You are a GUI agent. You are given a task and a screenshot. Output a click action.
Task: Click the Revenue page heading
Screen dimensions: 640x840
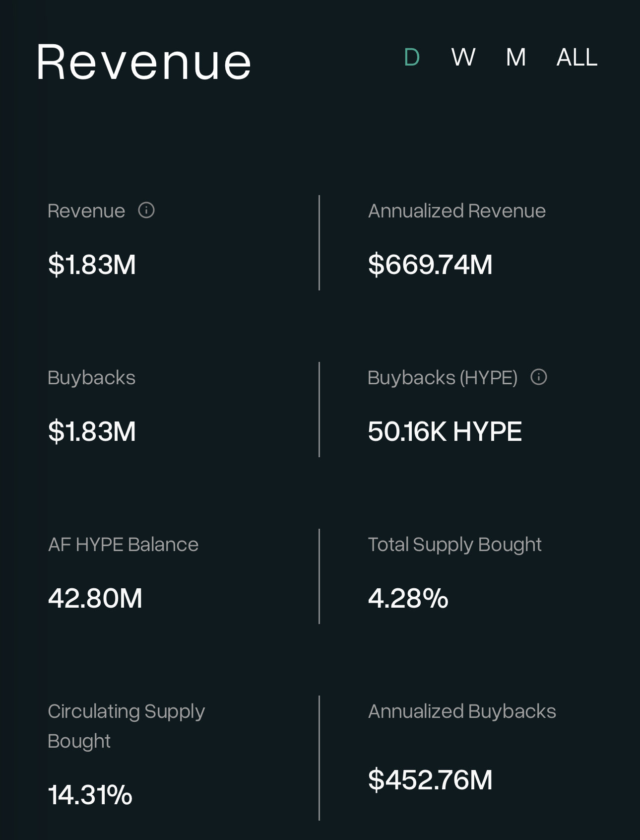coord(144,63)
